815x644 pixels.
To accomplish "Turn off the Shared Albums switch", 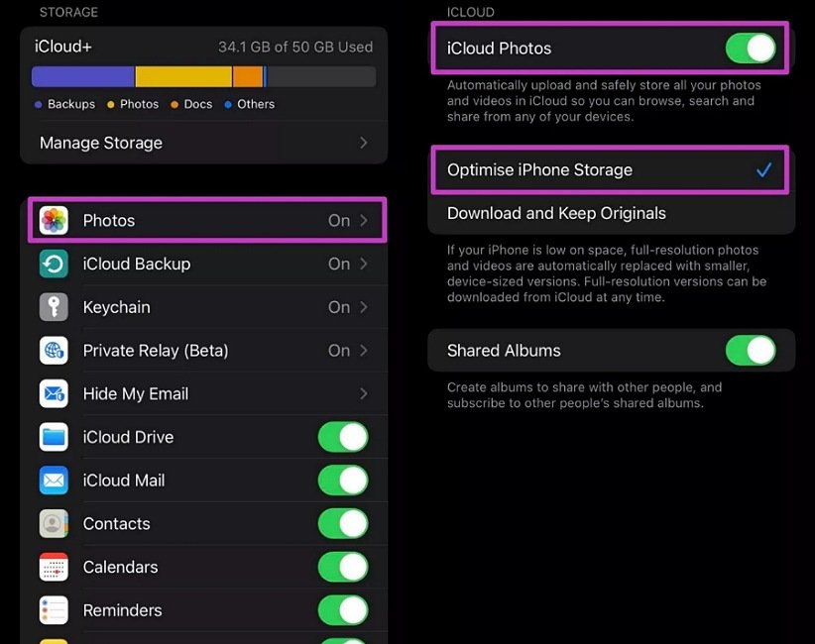I will click(x=751, y=351).
